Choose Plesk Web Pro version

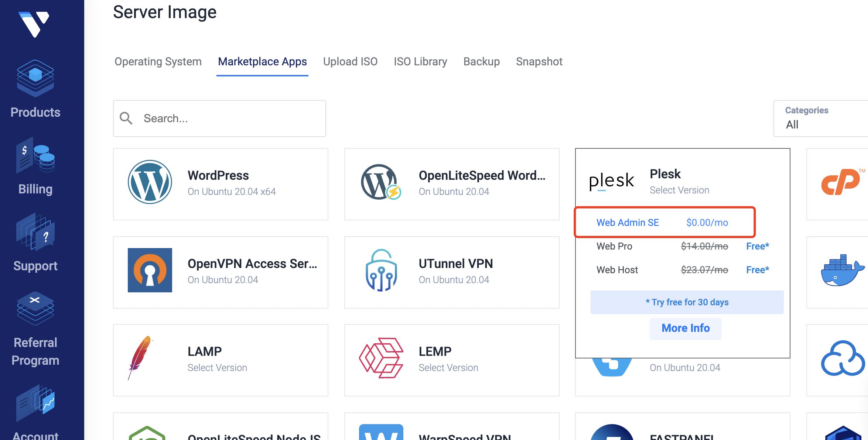tap(614, 246)
